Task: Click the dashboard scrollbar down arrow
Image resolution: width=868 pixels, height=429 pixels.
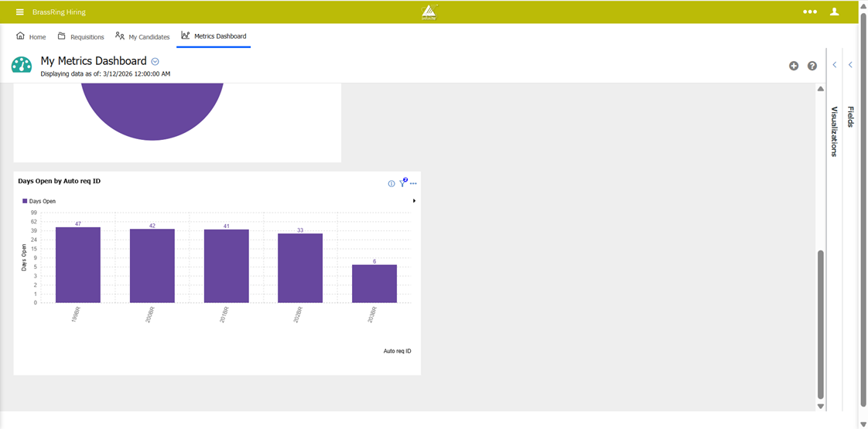Action: [x=821, y=406]
